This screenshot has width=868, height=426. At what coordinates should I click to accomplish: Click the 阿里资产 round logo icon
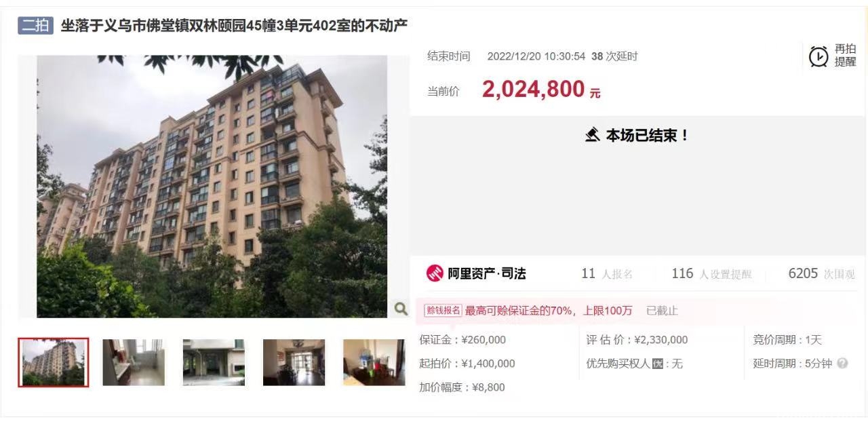435,273
